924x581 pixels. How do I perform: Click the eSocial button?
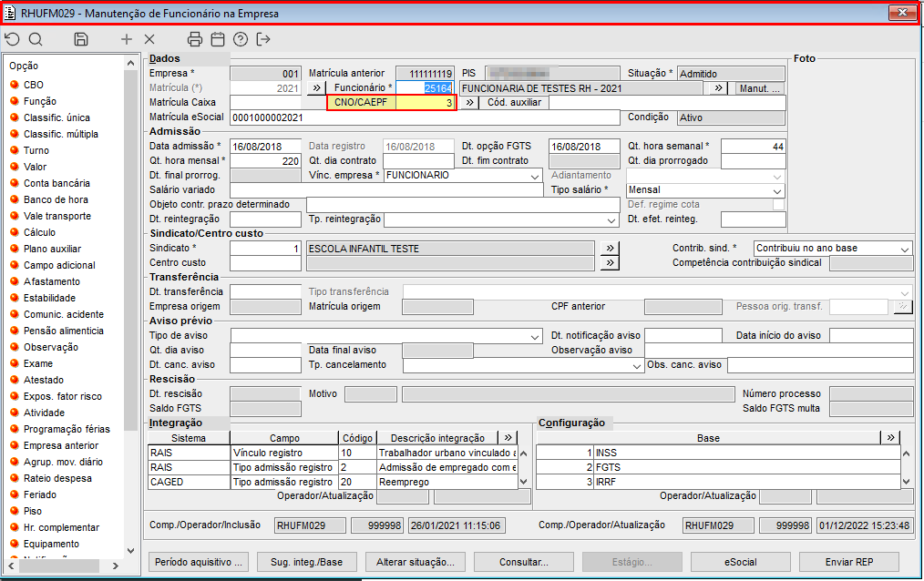(x=740, y=562)
